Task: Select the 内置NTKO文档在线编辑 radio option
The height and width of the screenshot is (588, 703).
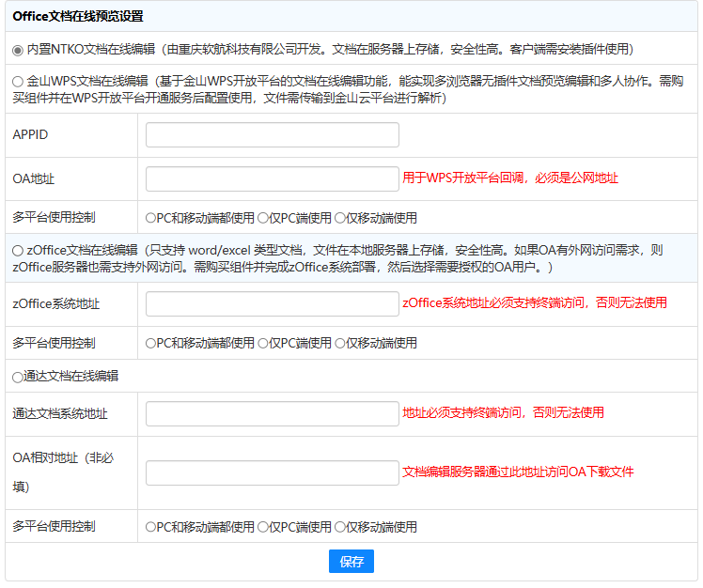Action: point(18,49)
